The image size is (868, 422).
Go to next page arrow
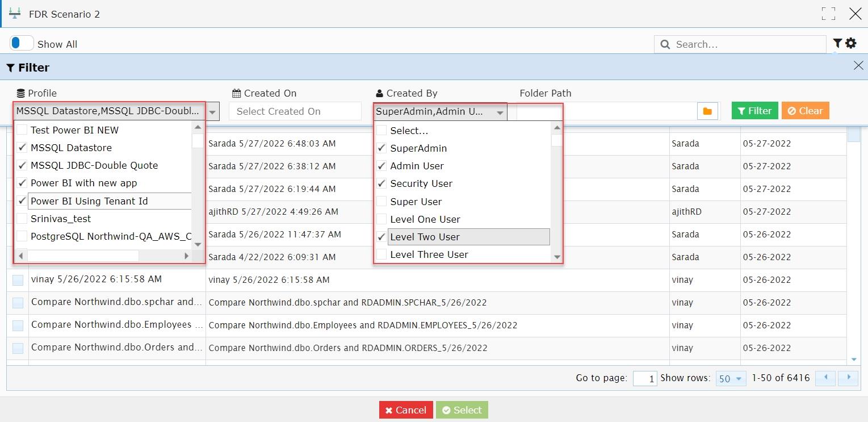pos(849,378)
